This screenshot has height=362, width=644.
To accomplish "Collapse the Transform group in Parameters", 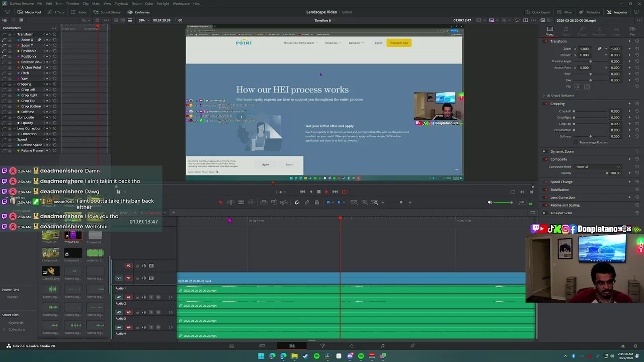I will [x=14, y=34].
